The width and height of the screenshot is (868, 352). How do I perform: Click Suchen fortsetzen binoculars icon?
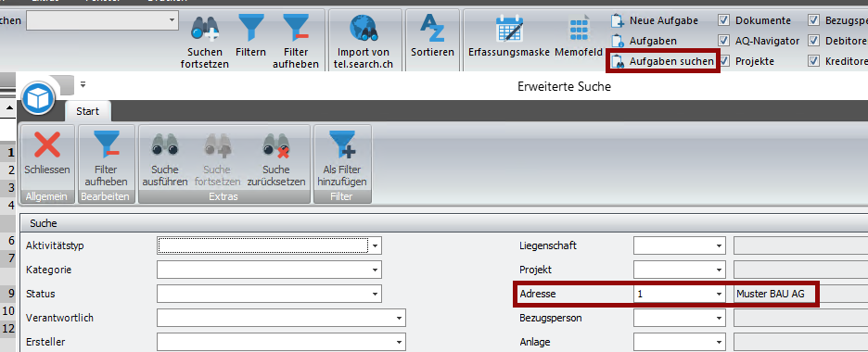point(204,29)
